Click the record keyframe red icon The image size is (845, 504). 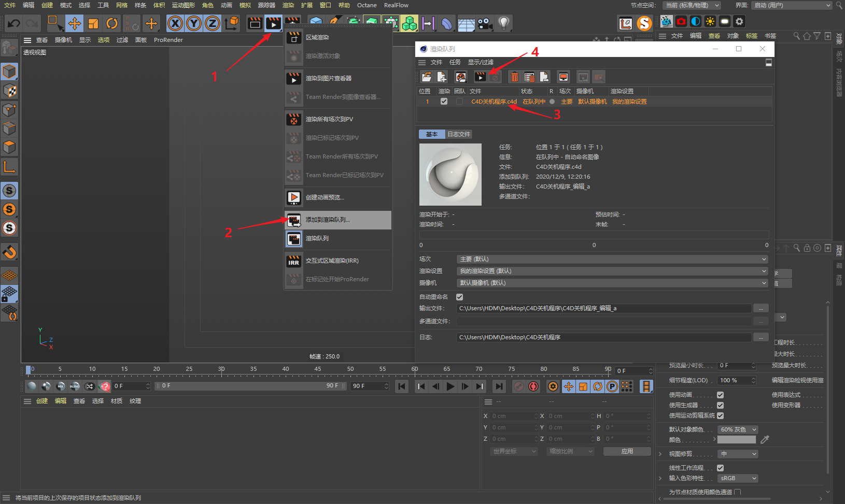click(x=533, y=386)
